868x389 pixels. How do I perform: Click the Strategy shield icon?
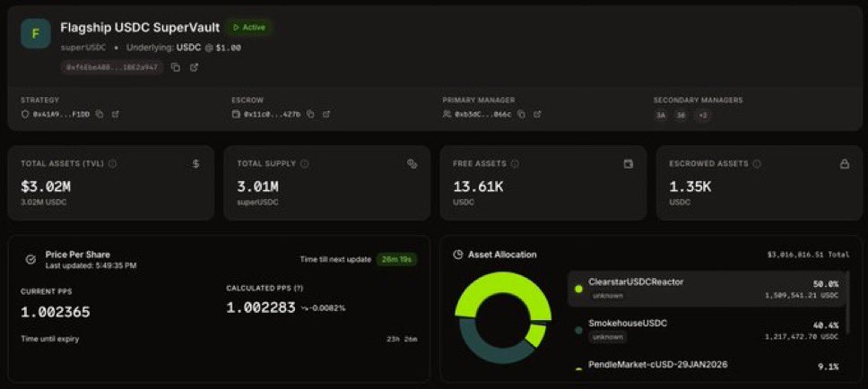(x=24, y=114)
